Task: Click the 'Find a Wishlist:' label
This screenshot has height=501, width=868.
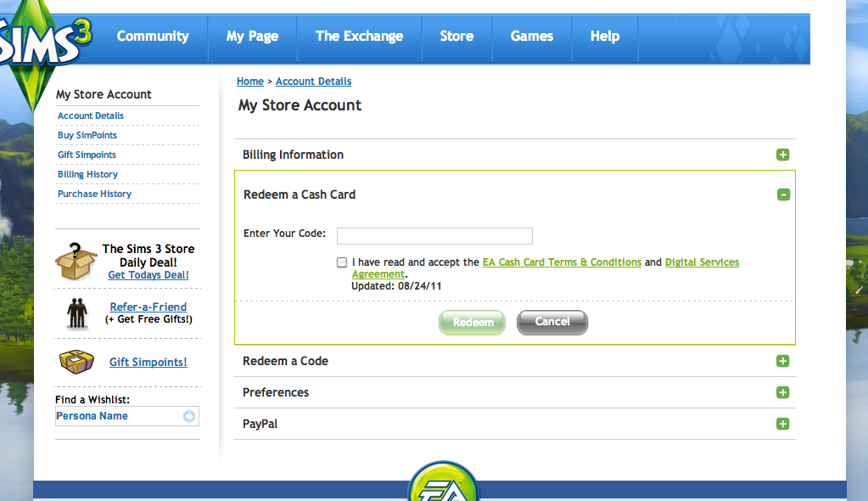Action: point(92,400)
